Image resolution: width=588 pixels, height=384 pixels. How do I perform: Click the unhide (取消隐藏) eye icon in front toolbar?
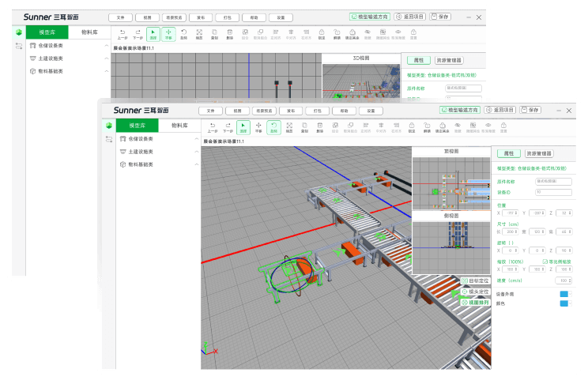[x=488, y=127]
